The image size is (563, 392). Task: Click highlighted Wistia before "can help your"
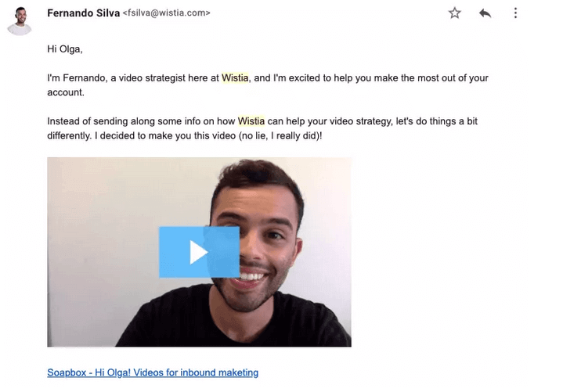[251, 121]
